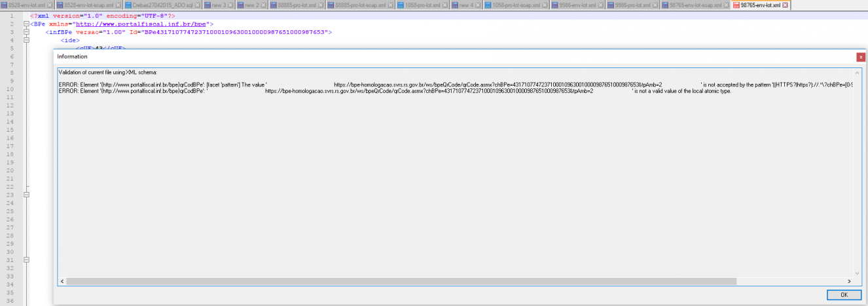The height and width of the screenshot is (306, 868).
Task: Close the 9986-env-lot.xml tab via its X icon
Action: tap(601, 5)
